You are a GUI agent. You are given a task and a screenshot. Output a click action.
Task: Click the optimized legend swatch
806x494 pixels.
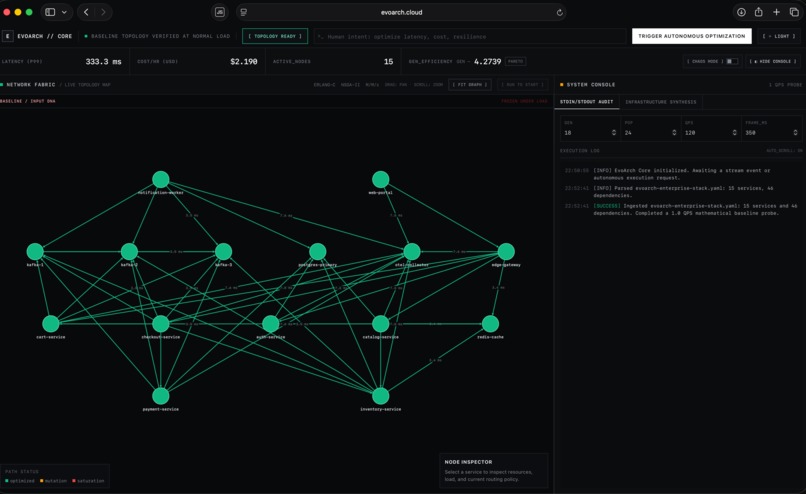[x=7, y=481]
